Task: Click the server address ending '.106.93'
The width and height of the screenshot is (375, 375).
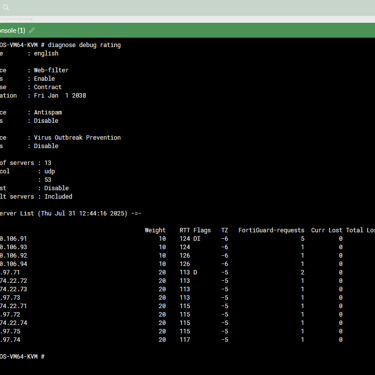Action: [x=13, y=247]
